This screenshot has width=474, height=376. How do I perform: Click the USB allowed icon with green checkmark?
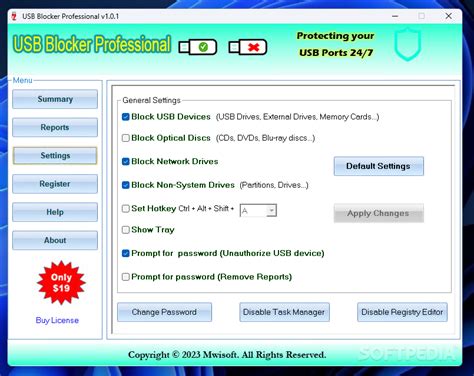coord(198,47)
